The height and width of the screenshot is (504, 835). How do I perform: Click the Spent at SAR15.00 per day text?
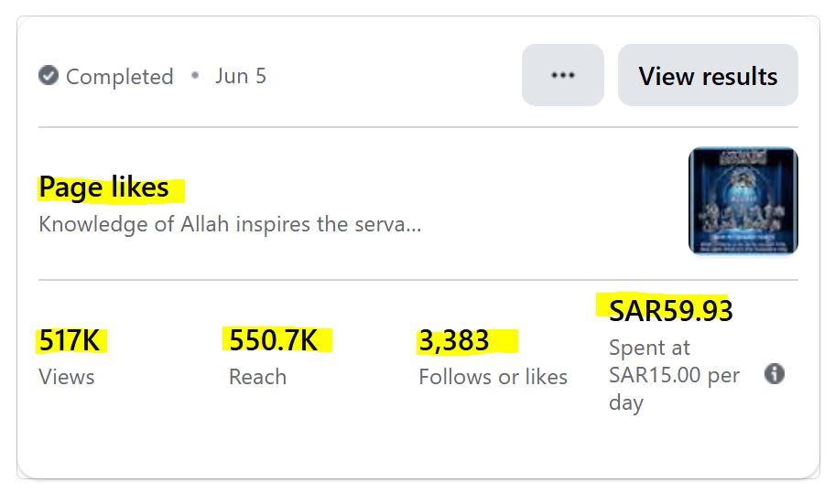click(x=674, y=375)
